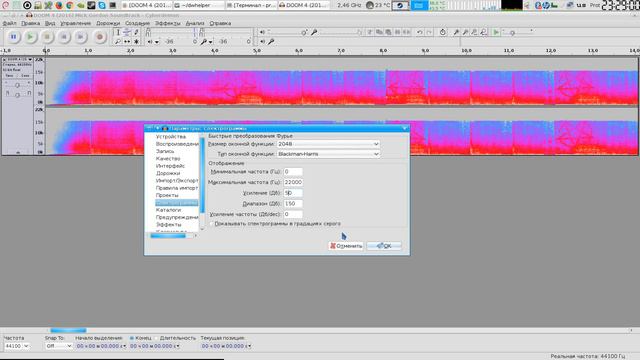Click Fit Selection zoom icon

pyautogui.click(x=474, y=32)
